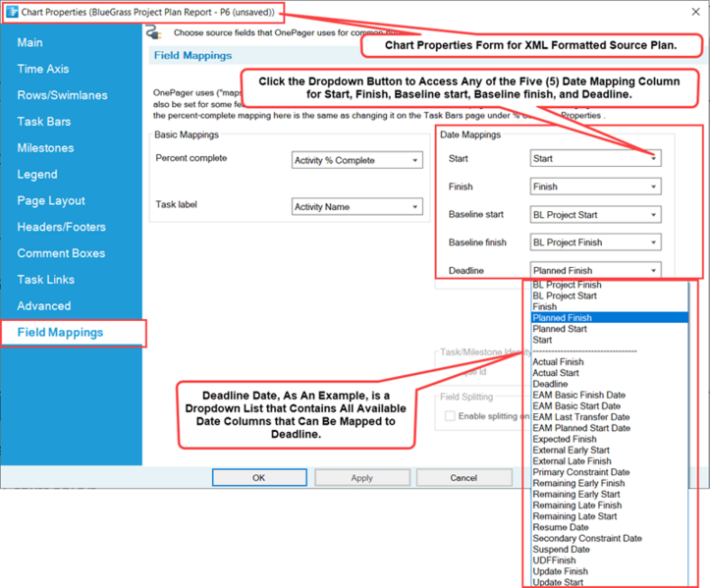The width and height of the screenshot is (710, 588).
Task: Go to the Time Axis tab
Action: coord(43,69)
